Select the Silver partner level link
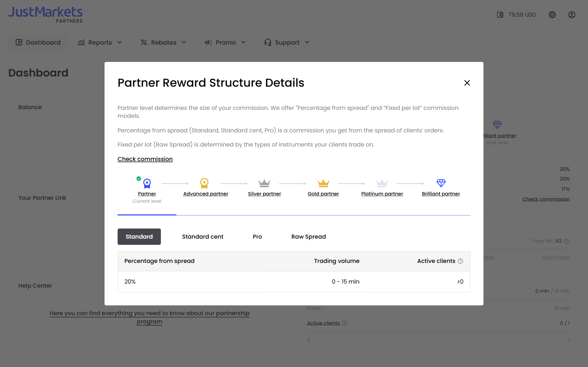Screen dimensions: 588x367 [265, 194]
